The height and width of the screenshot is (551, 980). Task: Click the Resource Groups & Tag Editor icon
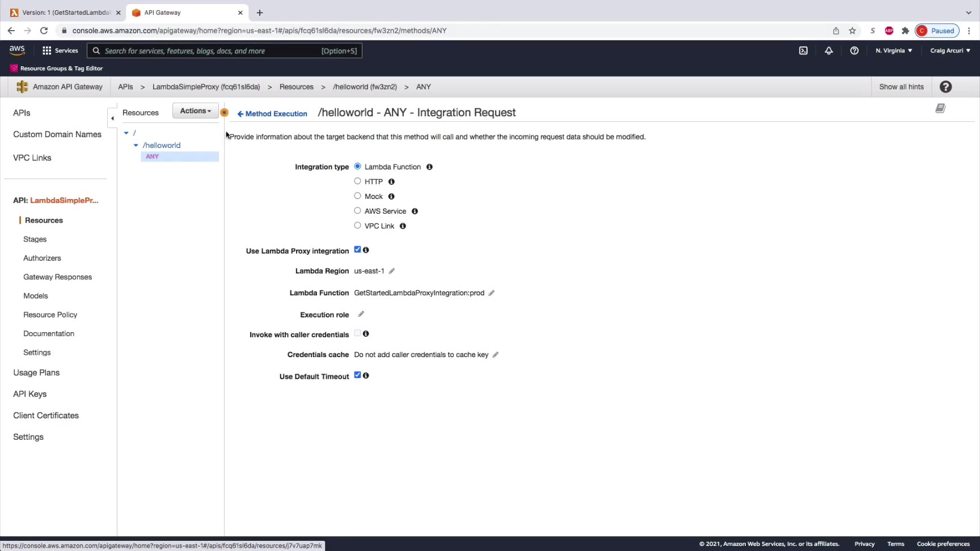pos(14,68)
